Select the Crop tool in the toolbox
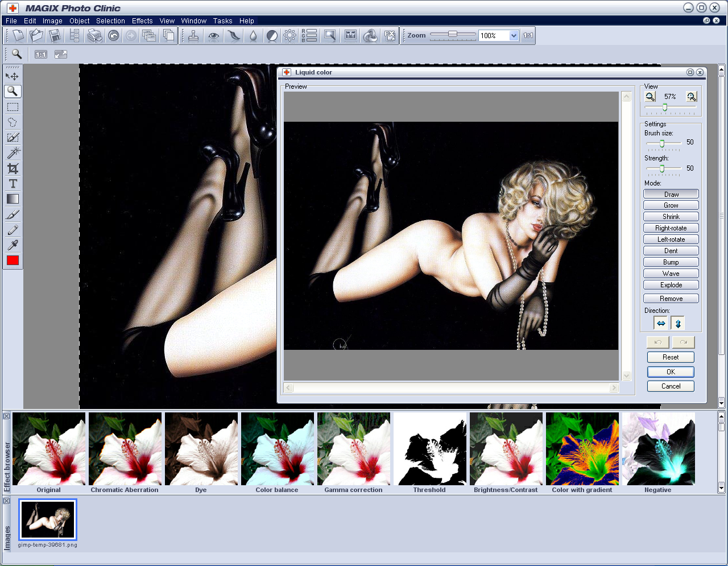Viewport: 728px width, 566px height. (x=13, y=168)
